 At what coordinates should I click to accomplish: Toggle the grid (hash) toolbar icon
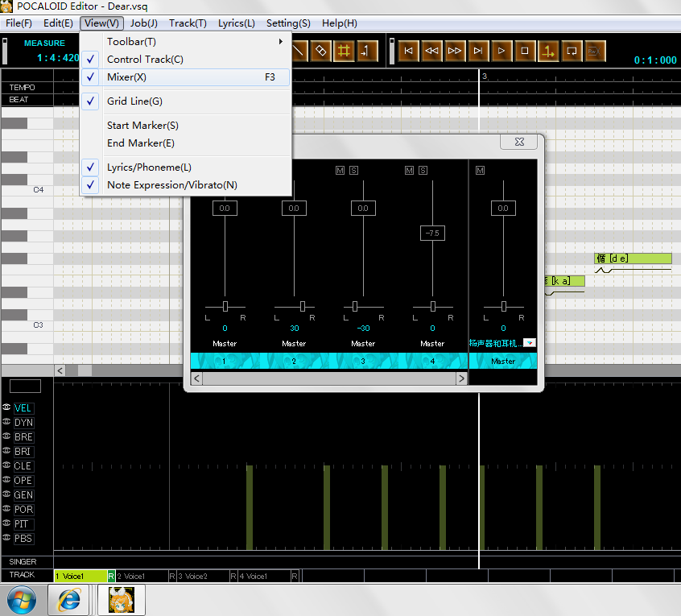coord(344,51)
